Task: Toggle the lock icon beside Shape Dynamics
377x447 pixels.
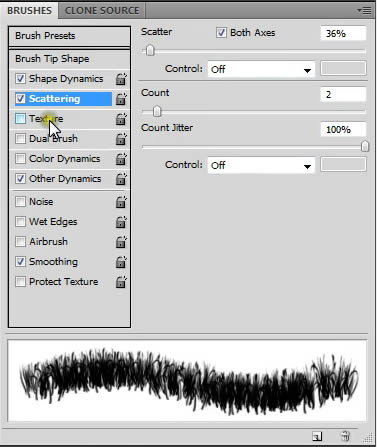Action: pyautogui.click(x=121, y=79)
